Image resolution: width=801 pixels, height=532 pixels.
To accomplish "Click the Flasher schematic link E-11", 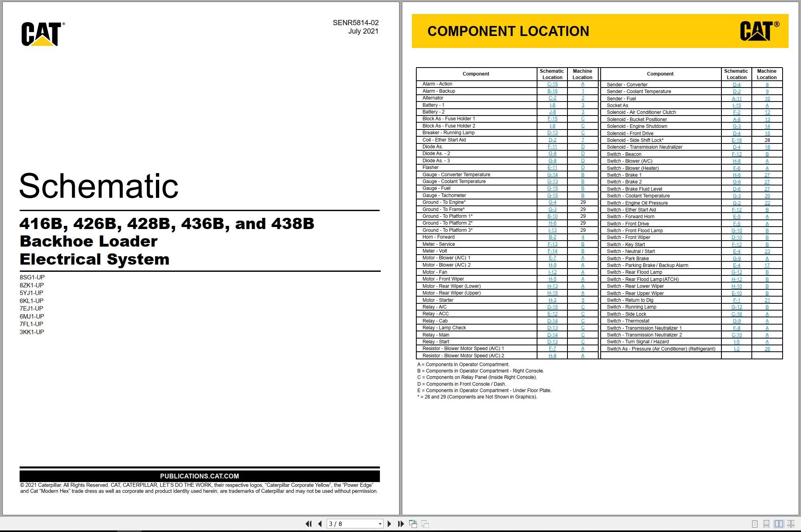I will pos(552,167).
